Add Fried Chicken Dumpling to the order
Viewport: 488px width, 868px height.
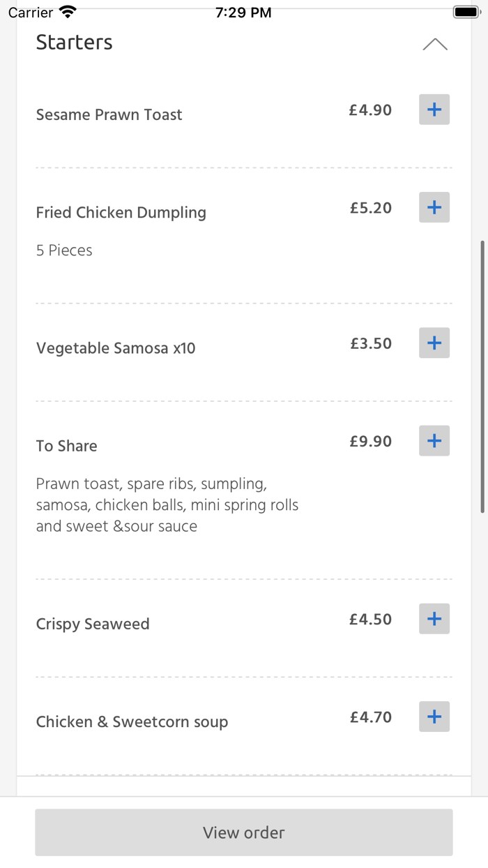(434, 207)
